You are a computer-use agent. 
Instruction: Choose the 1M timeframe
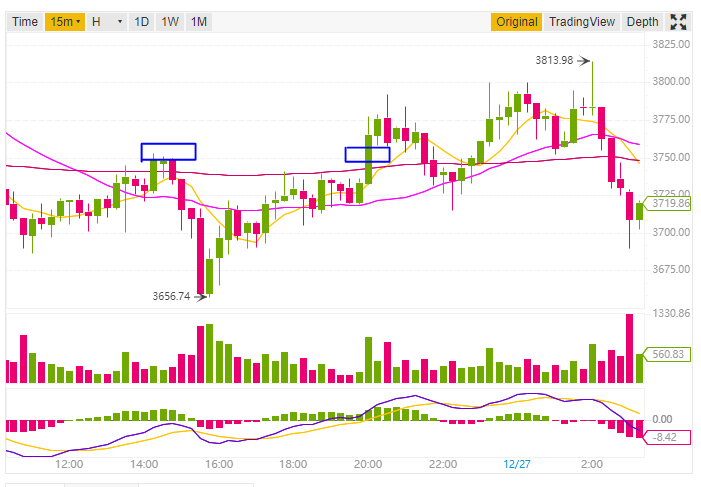click(199, 22)
